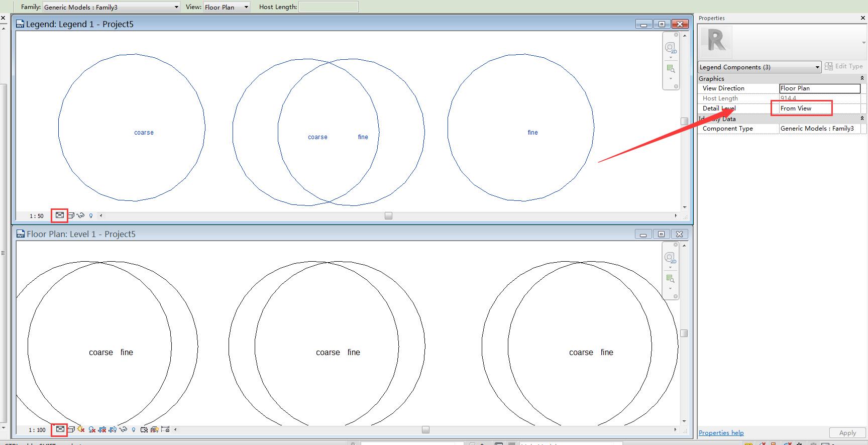This screenshot has width=868, height=445.
Task: Open Detail Level icon in Legend view
Action: point(60,215)
